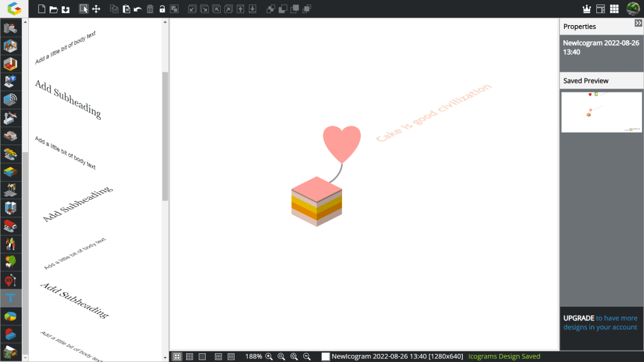Open the pie chart category in the sidebar
Screen dimensions: 644x362
click(11, 315)
